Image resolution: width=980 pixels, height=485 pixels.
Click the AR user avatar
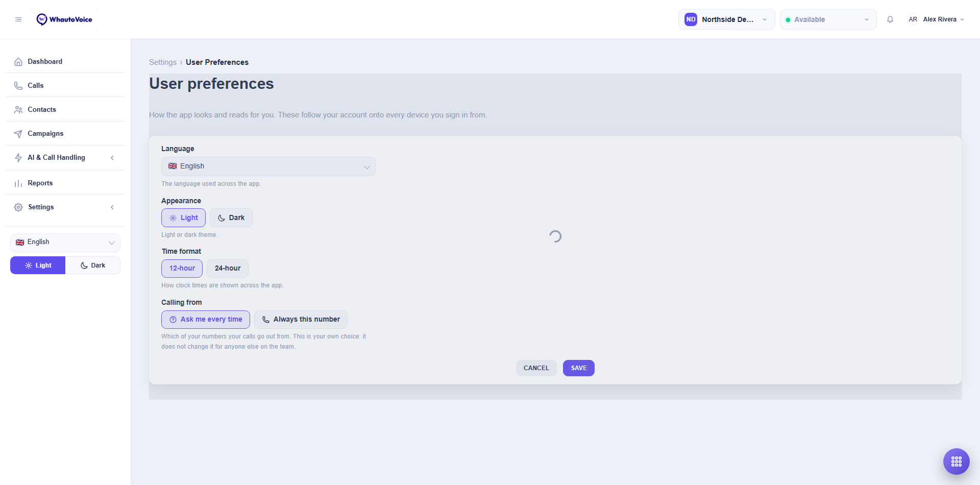pos(913,19)
